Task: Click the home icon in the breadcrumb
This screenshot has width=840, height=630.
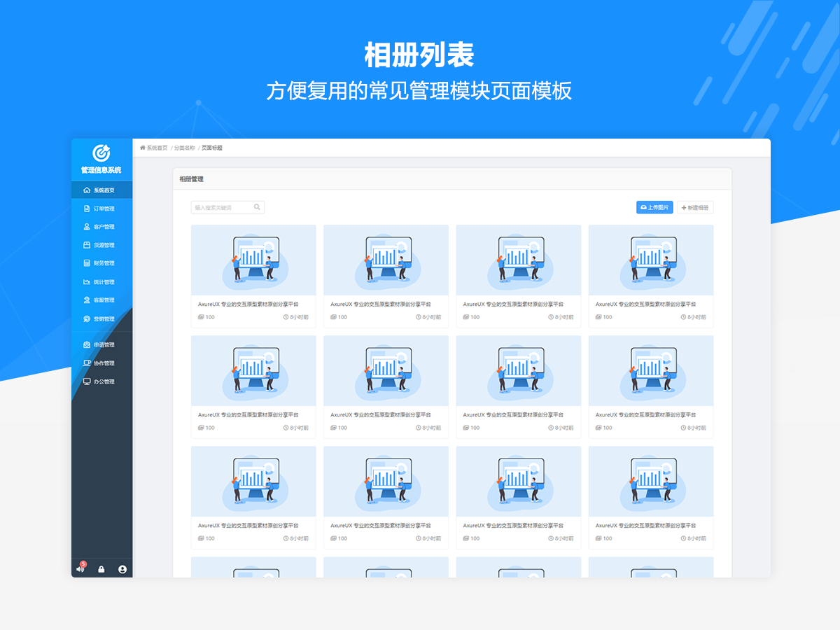Action: click(x=143, y=148)
